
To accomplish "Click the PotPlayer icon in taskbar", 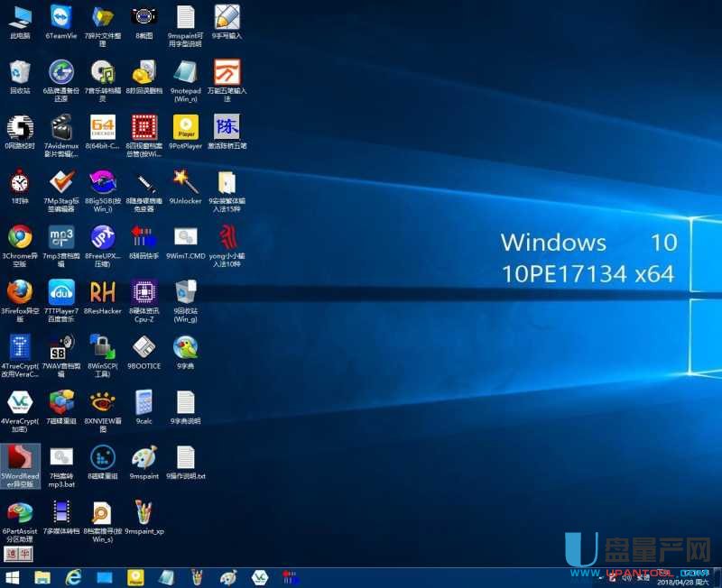I will pyautogui.click(x=135, y=577).
